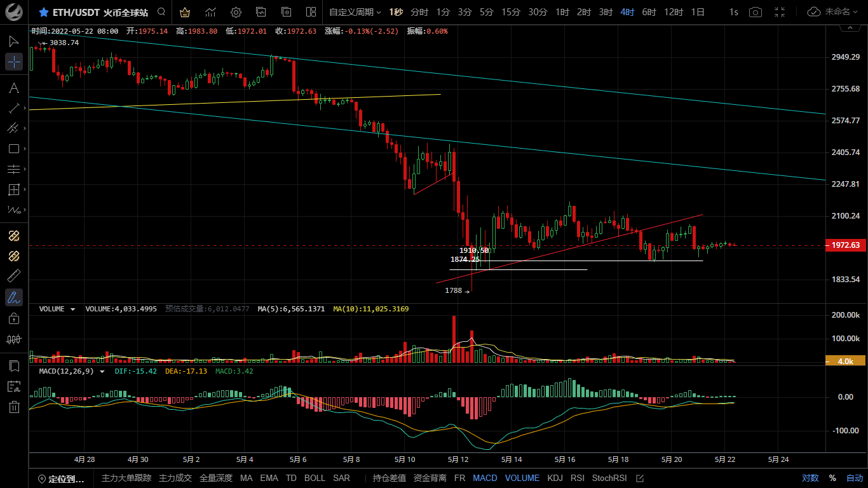
Task: Click the collapse fullscreen arrows icon
Action: pyautogui.click(x=780, y=12)
